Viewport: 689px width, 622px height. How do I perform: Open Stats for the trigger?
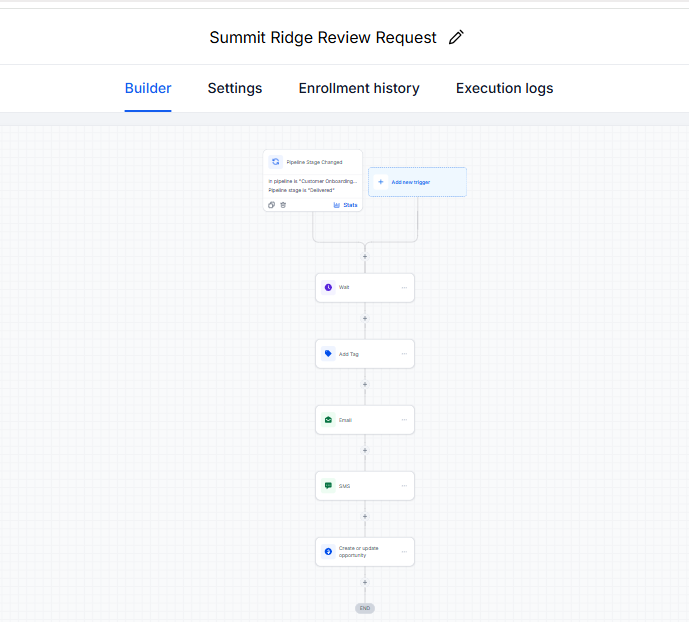click(345, 205)
